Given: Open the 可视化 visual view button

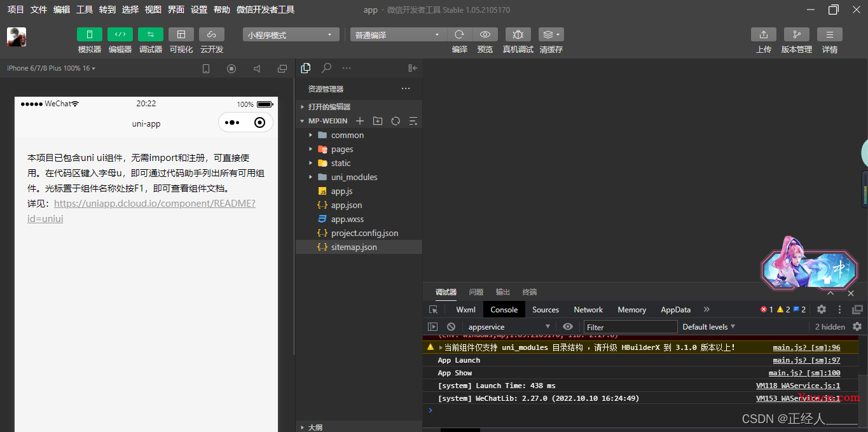Looking at the screenshot, I should point(181,34).
